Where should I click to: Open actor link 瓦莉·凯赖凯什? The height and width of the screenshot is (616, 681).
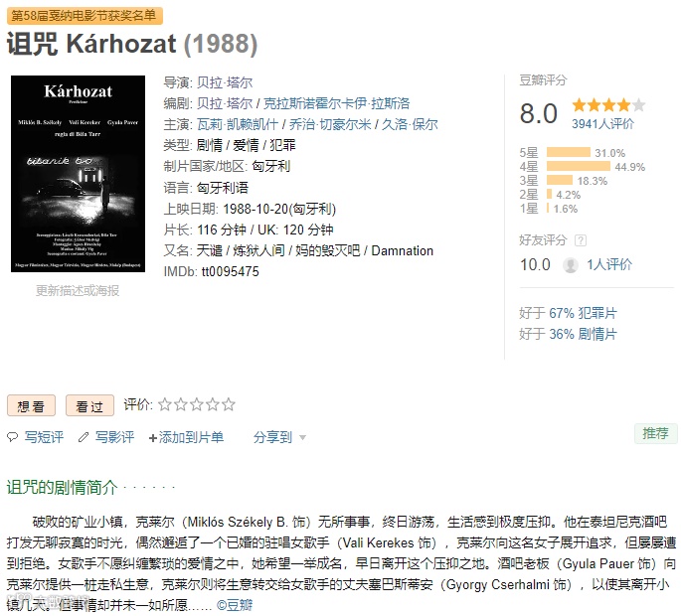tap(238, 124)
